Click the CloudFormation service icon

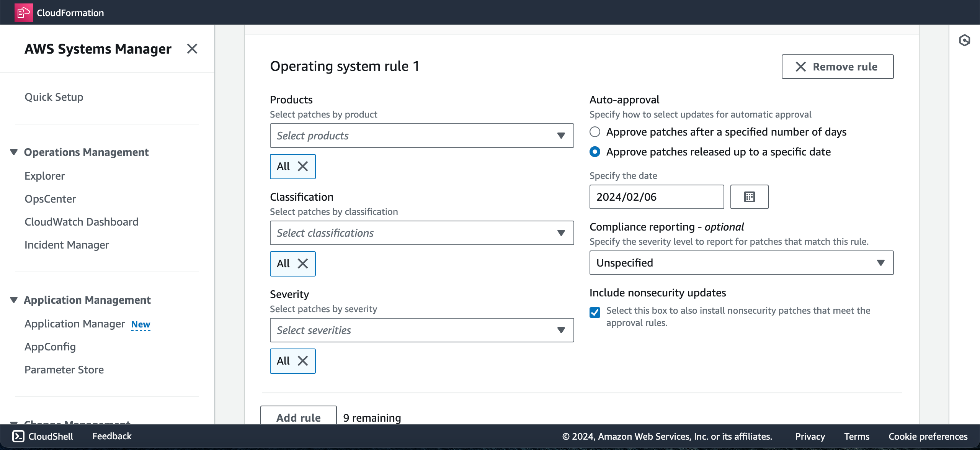pyautogui.click(x=23, y=13)
